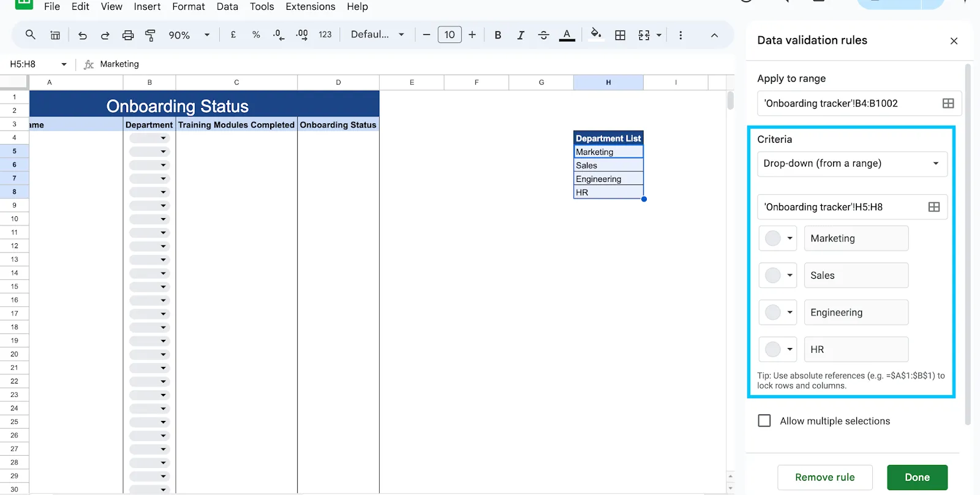Click the merge cells icon
The height and width of the screenshot is (495, 980).
pyautogui.click(x=644, y=36)
